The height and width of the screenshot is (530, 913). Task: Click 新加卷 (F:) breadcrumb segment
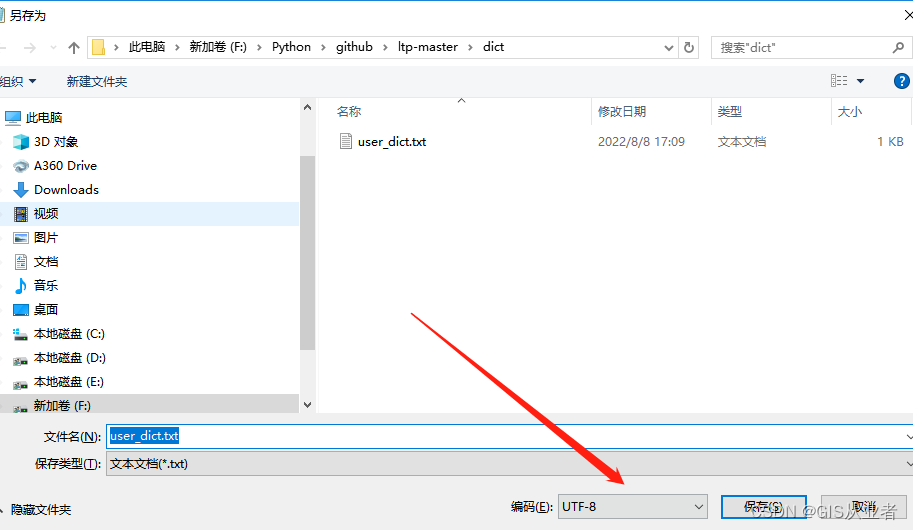tap(218, 47)
